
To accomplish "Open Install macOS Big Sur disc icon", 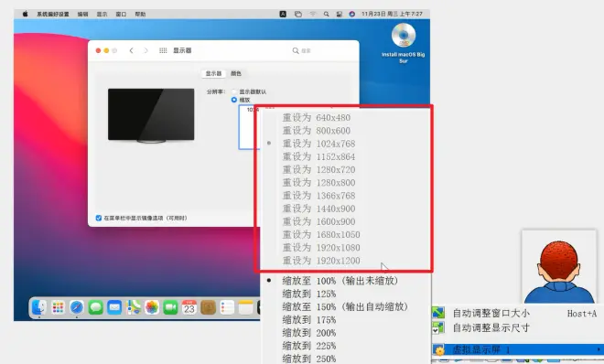I will pyautogui.click(x=404, y=43).
